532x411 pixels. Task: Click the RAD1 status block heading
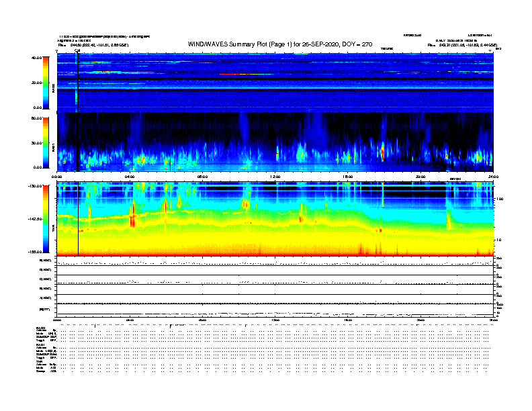[40, 345]
